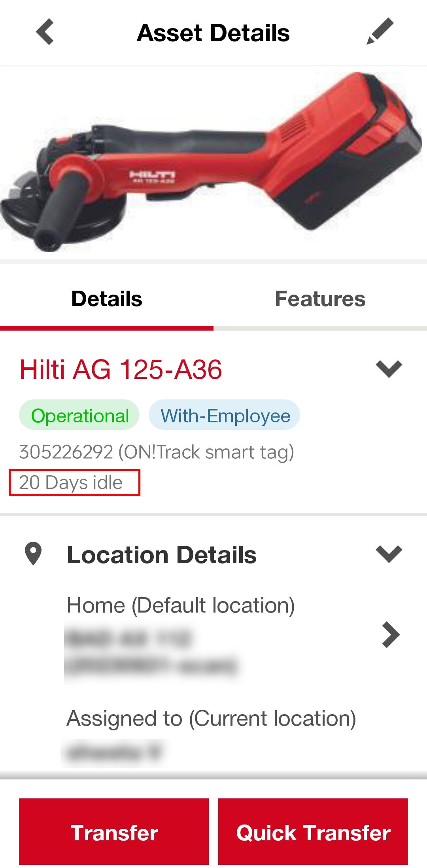Tap the 20 Days idle label
The height and width of the screenshot is (868, 427).
71,482
